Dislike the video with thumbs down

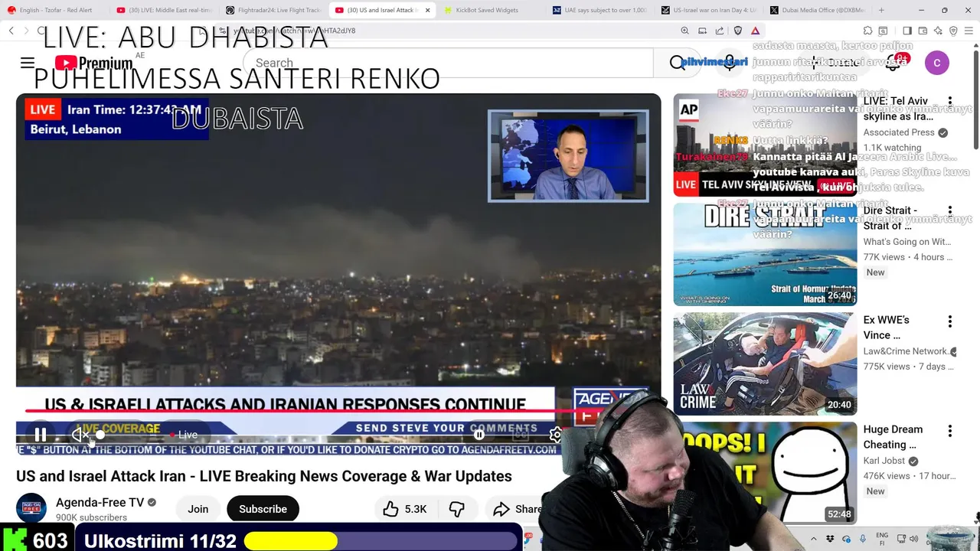(457, 509)
